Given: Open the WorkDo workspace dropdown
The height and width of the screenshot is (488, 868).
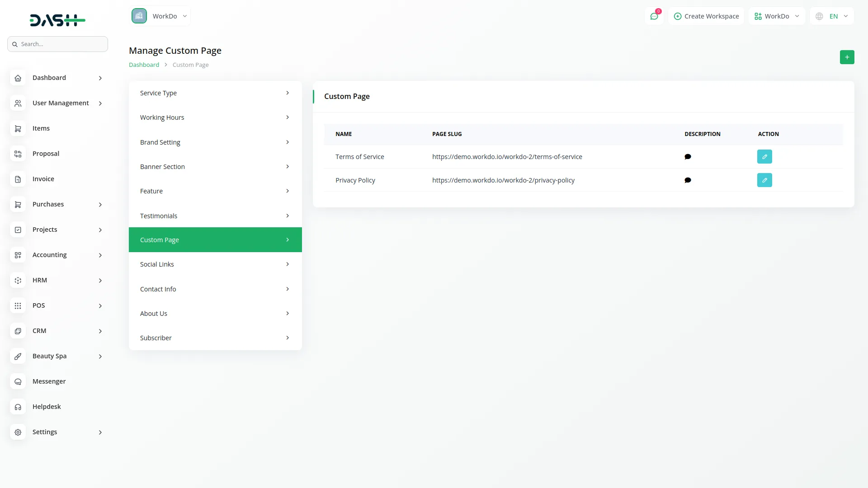Looking at the screenshot, I should 160,16.
